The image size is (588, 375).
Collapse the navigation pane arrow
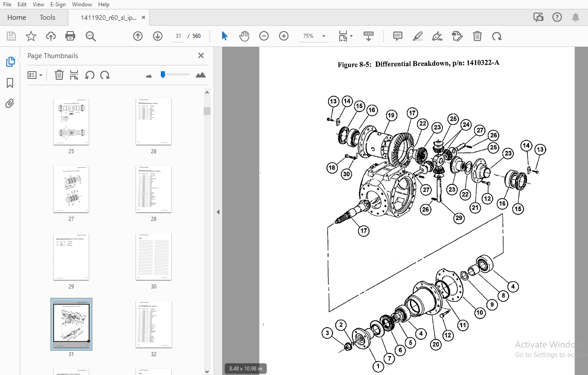pos(218,212)
